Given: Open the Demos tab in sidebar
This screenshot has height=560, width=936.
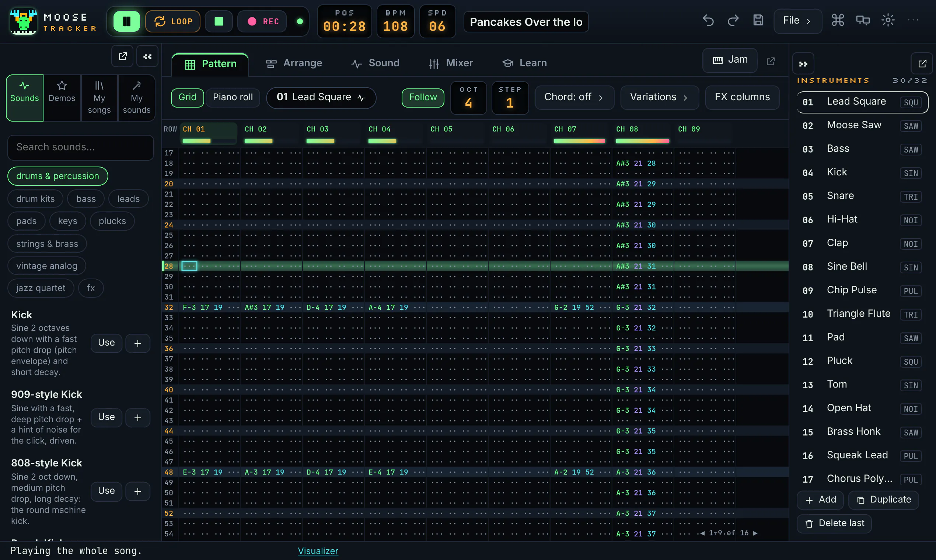Looking at the screenshot, I should tap(62, 98).
